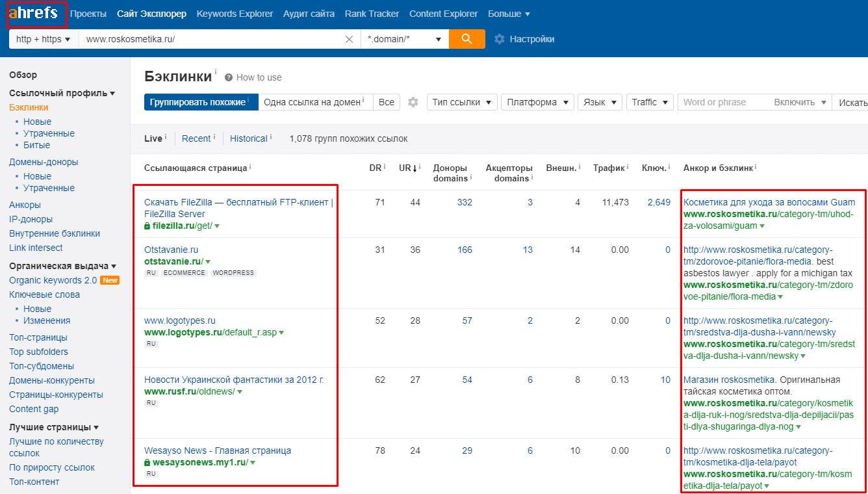Viewport: 868px width, 494px height.
Task: Click donor domains count 332
Action: tap(465, 202)
